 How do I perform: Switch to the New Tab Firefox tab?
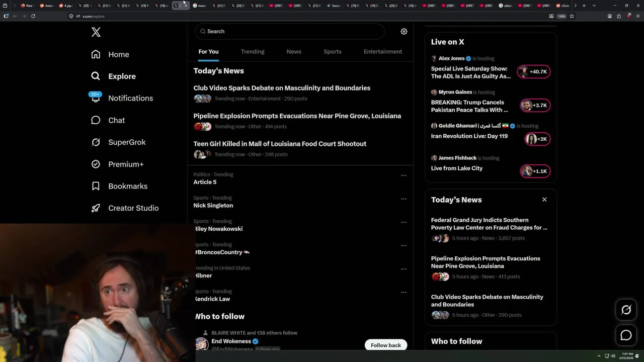[x=27, y=6]
